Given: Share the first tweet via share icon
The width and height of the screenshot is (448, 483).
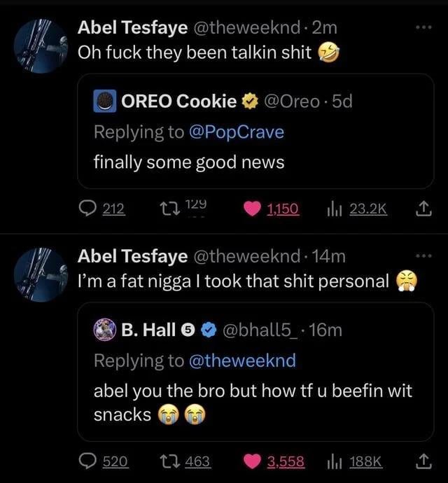Looking at the screenshot, I should pyautogui.click(x=423, y=208).
